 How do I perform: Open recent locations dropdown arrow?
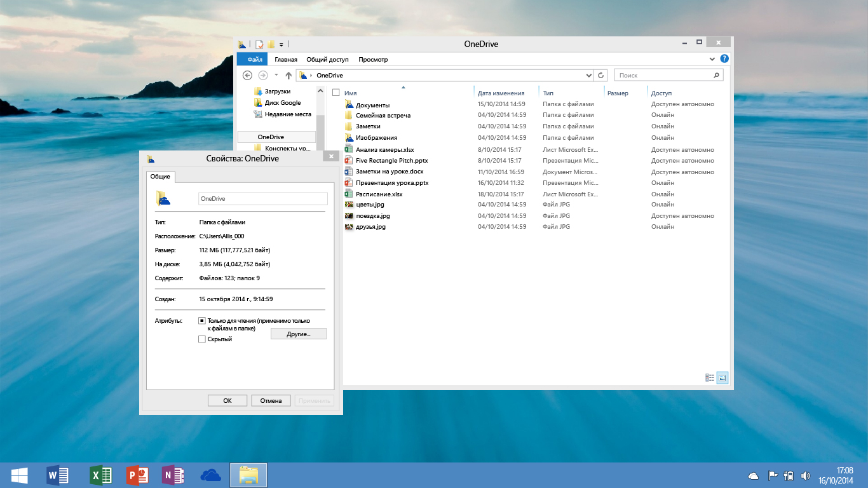276,75
